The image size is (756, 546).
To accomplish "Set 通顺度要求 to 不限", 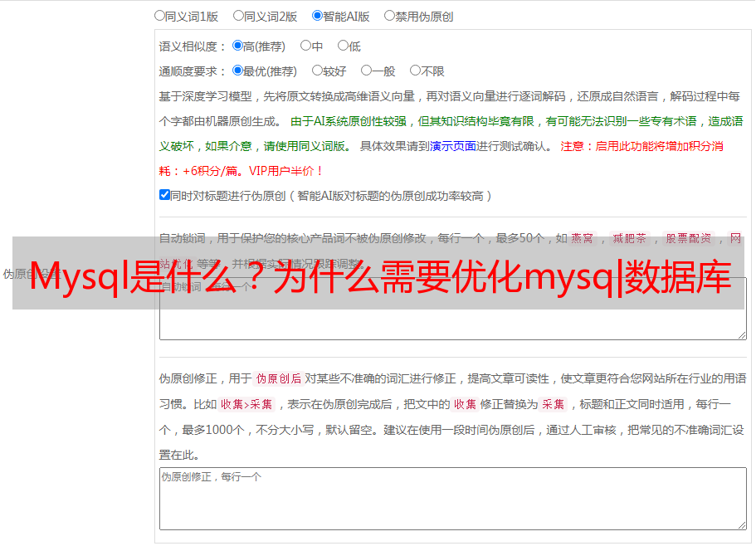I will pos(415,71).
